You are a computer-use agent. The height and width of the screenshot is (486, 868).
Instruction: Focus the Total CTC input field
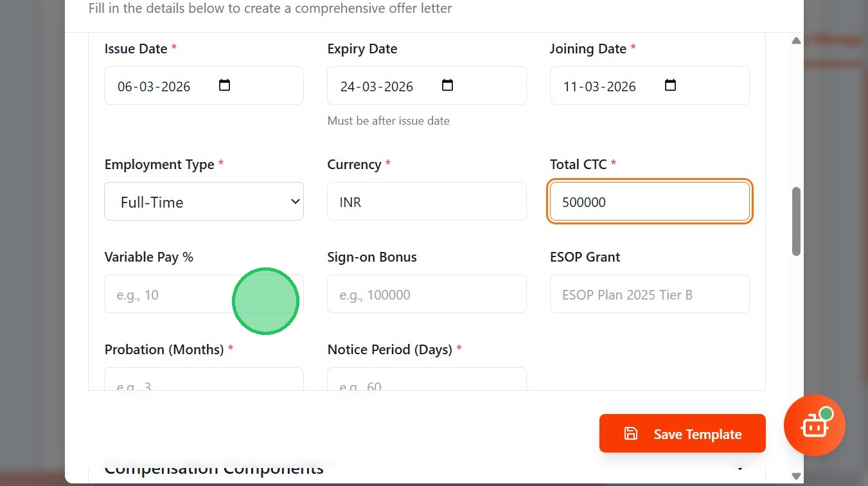click(650, 202)
